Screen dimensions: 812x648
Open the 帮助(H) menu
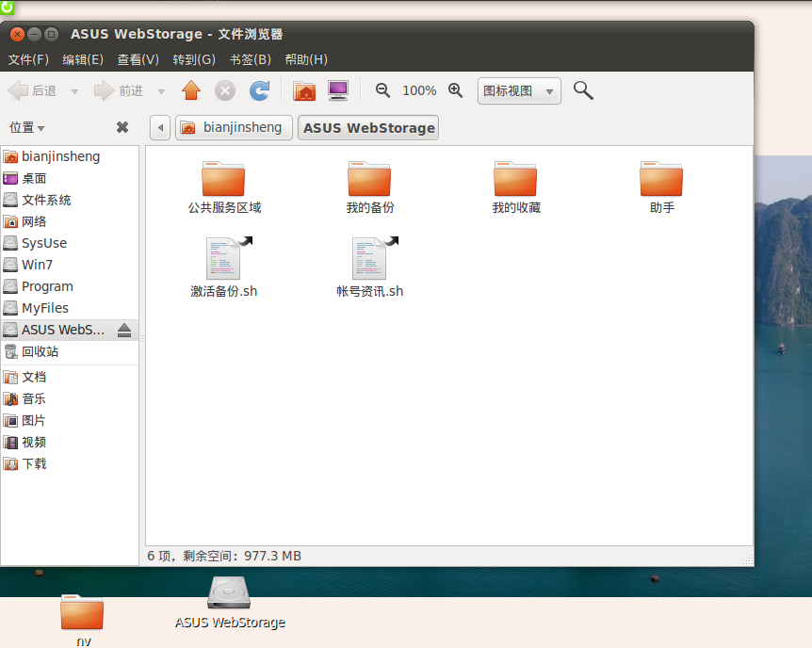(x=306, y=59)
